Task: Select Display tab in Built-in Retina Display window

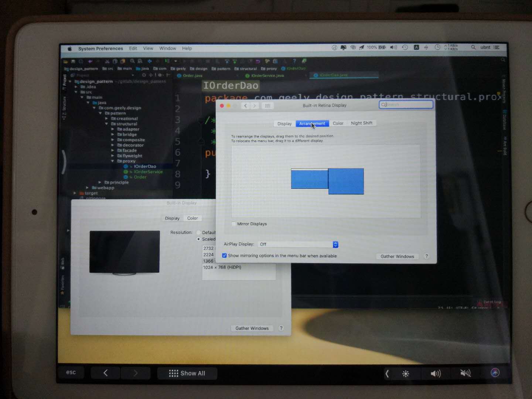Action: tap(284, 124)
